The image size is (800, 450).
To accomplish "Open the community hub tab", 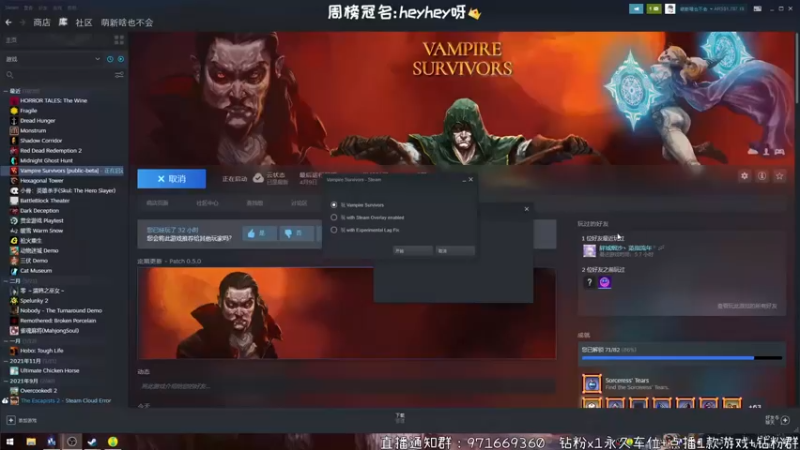I will click(207, 203).
